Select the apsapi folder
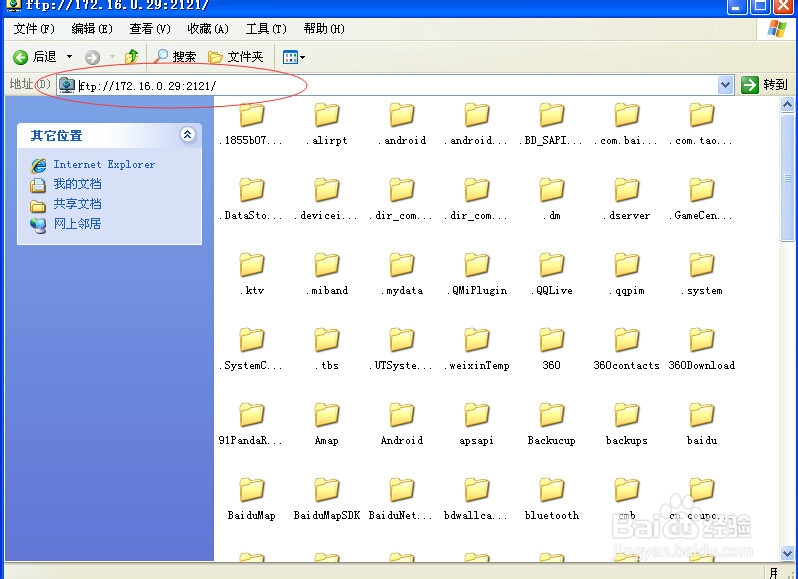The height and width of the screenshot is (579, 798). 476,424
